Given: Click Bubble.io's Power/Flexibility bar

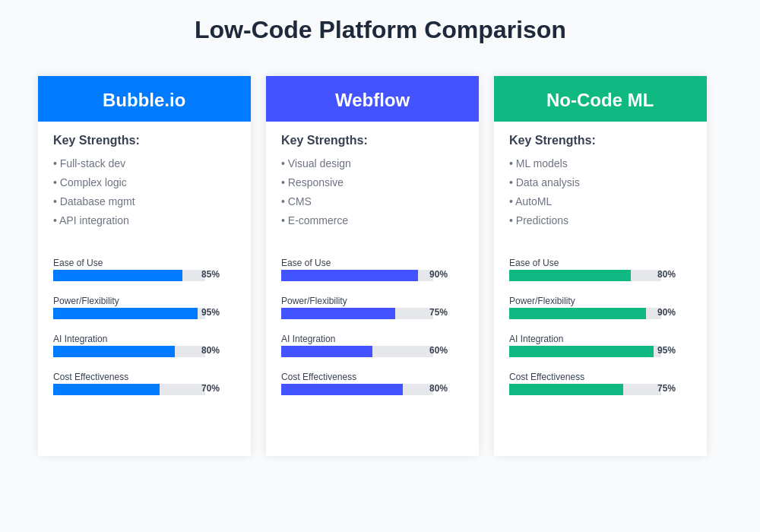Looking at the screenshot, I should [129, 313].
